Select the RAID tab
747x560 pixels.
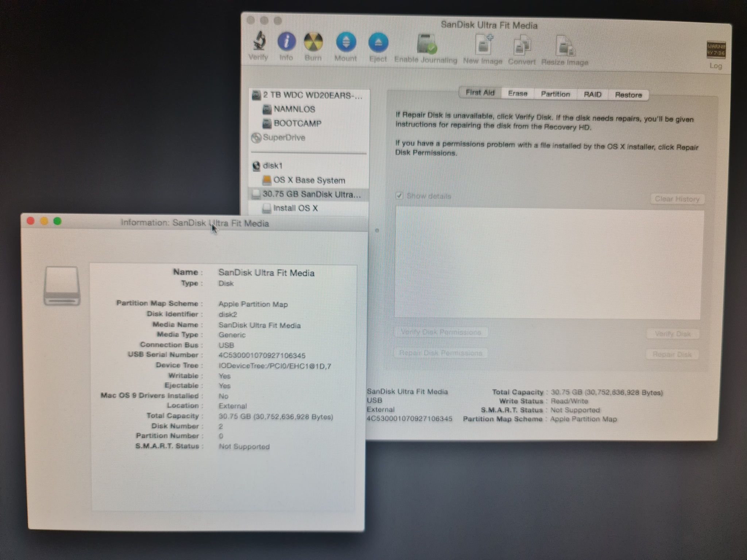pyautogui.click(x=592, y=94)
